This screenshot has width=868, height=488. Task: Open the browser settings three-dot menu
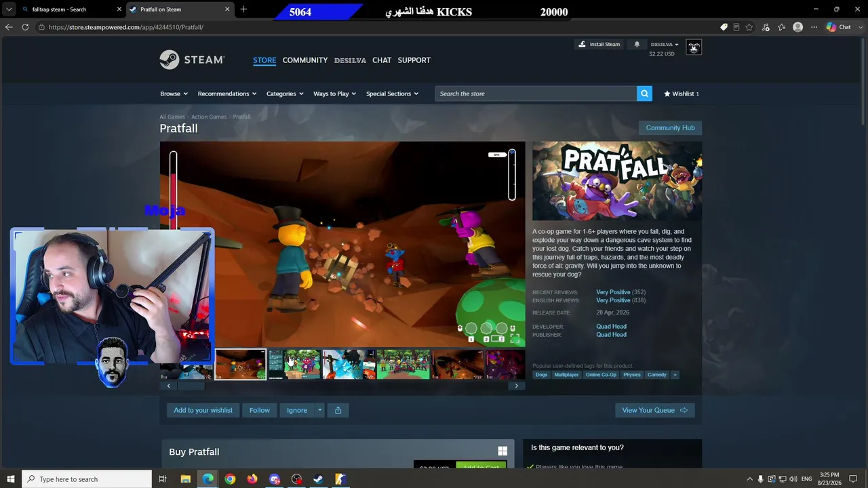coord(814,27)
